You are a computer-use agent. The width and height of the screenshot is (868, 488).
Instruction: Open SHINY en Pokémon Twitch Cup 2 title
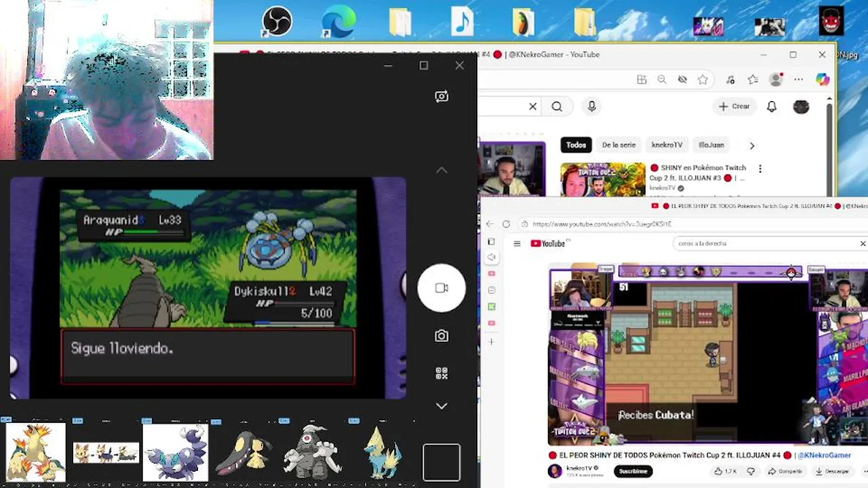[x=698, y=173]
